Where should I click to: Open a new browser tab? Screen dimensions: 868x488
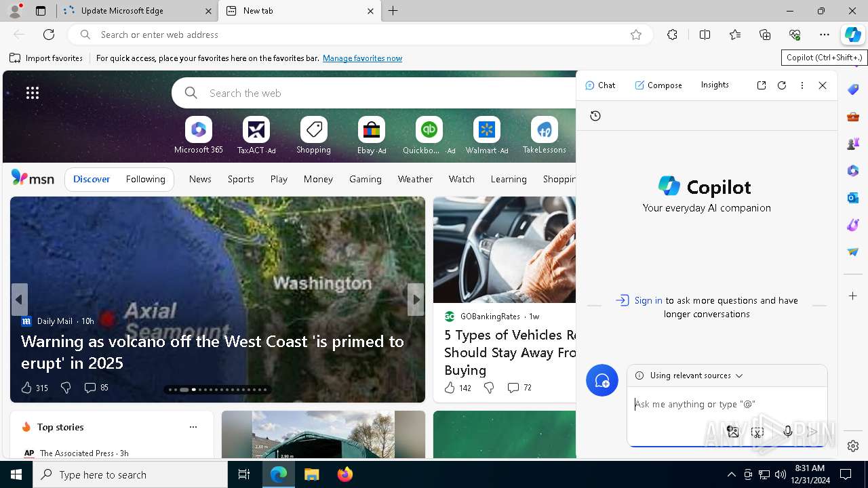[393, 11]
